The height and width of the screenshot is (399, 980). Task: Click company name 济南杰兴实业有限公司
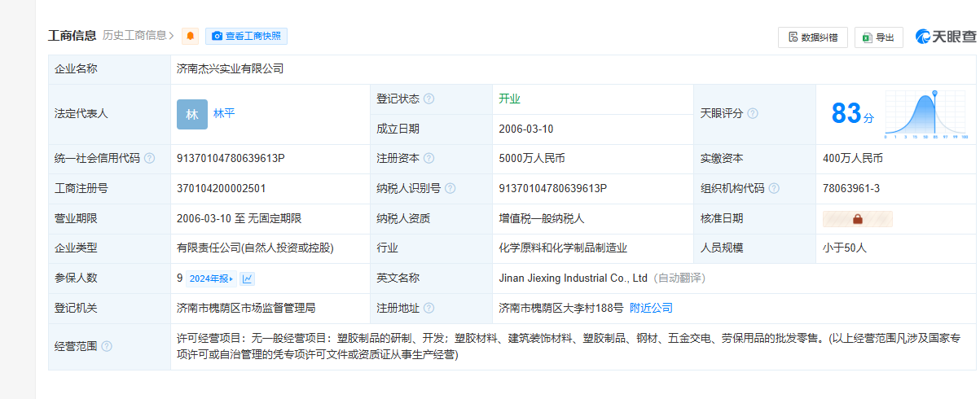[x=230, y=69]
